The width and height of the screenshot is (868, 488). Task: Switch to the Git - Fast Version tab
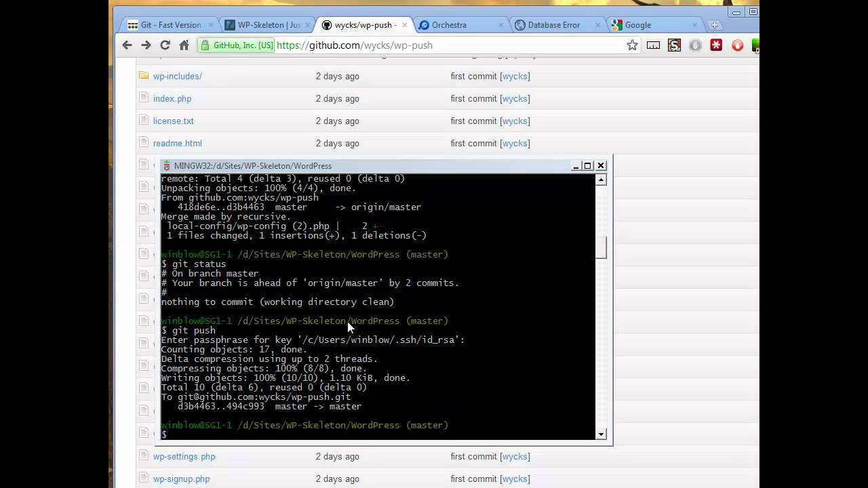point(170,25)
